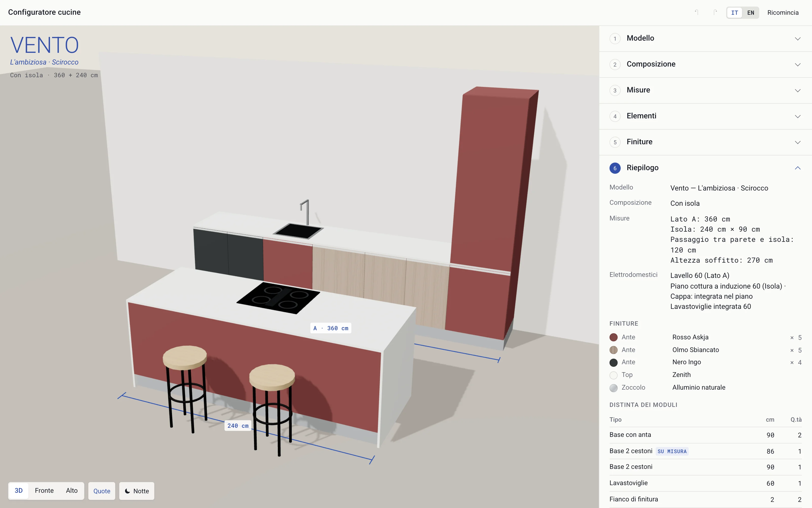Click the Zenith top color swatch
812x508 pixels.
613,375
